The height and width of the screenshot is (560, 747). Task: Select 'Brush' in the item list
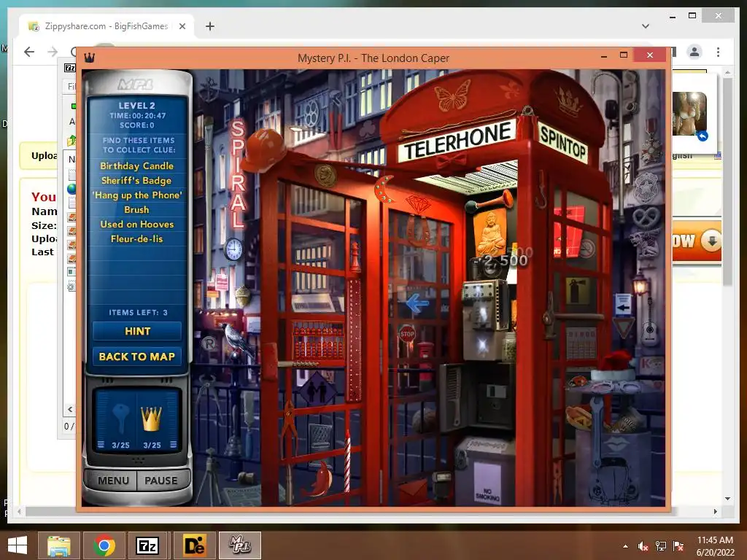pos(136,209)
